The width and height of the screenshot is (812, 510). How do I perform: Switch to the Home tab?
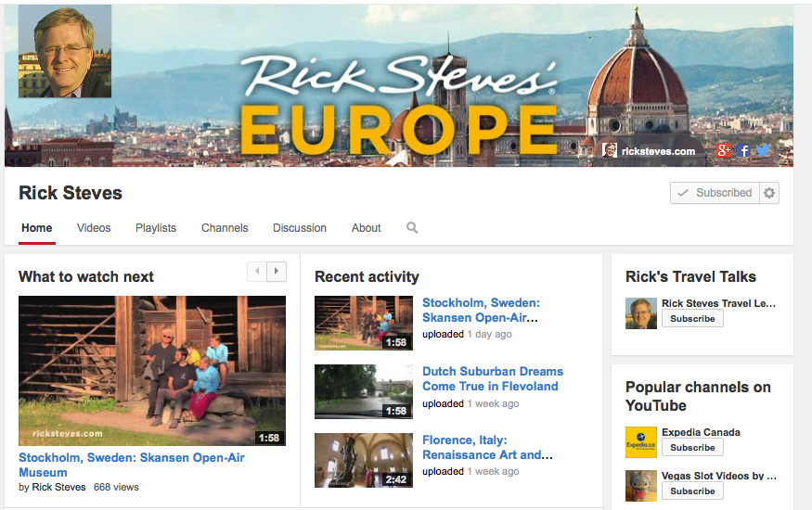point(37,228)
